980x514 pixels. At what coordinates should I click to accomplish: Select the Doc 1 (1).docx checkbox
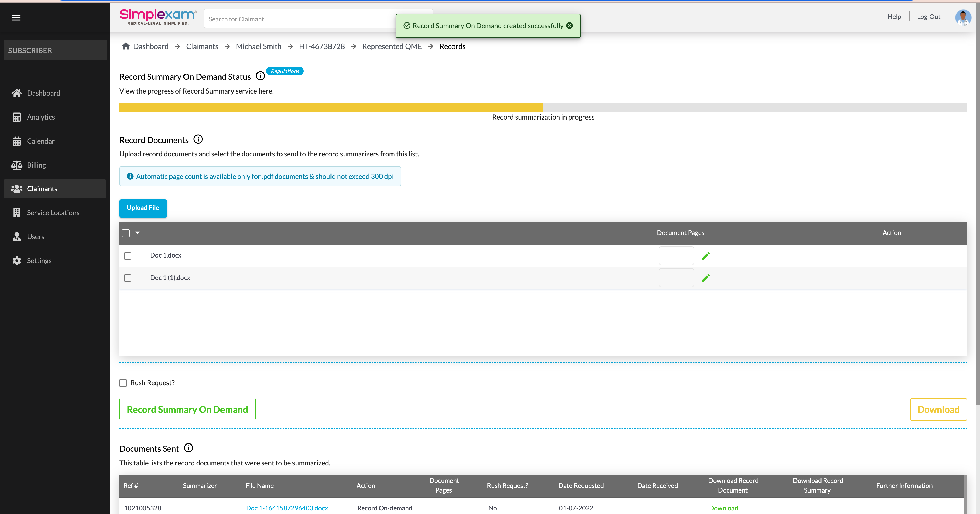[x=128, y=278]
